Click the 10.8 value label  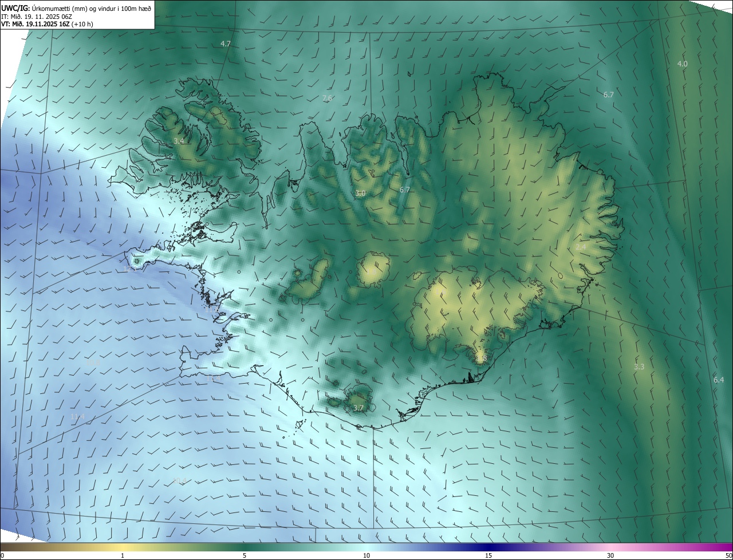(x=93, y=362)
